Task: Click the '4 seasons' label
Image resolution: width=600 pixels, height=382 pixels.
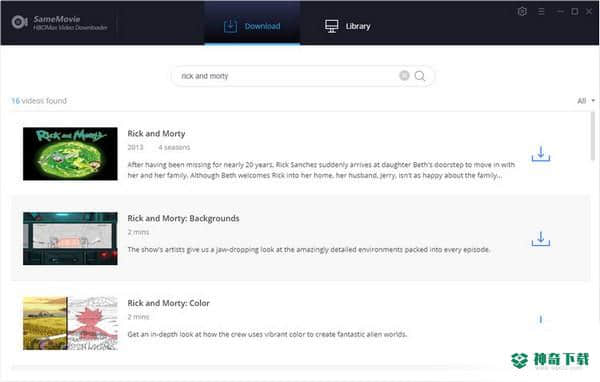Action: pyautogui.click(x=174, y=147)
